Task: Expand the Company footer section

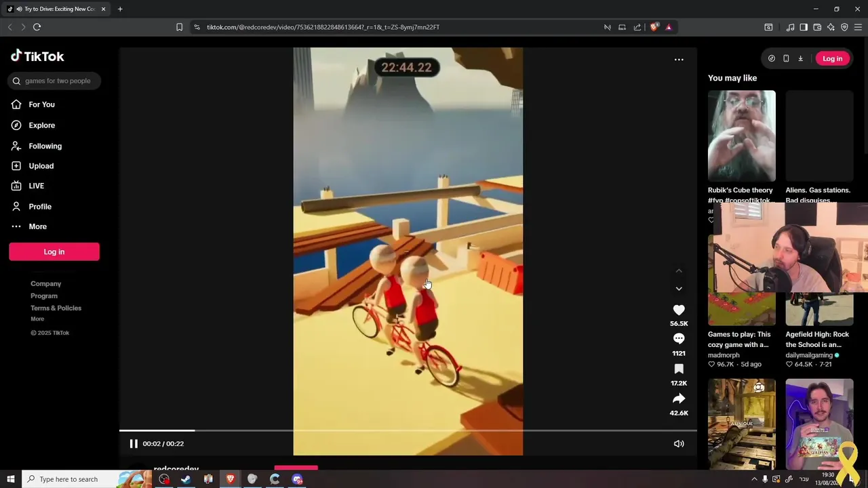Action: coord(45,284)
